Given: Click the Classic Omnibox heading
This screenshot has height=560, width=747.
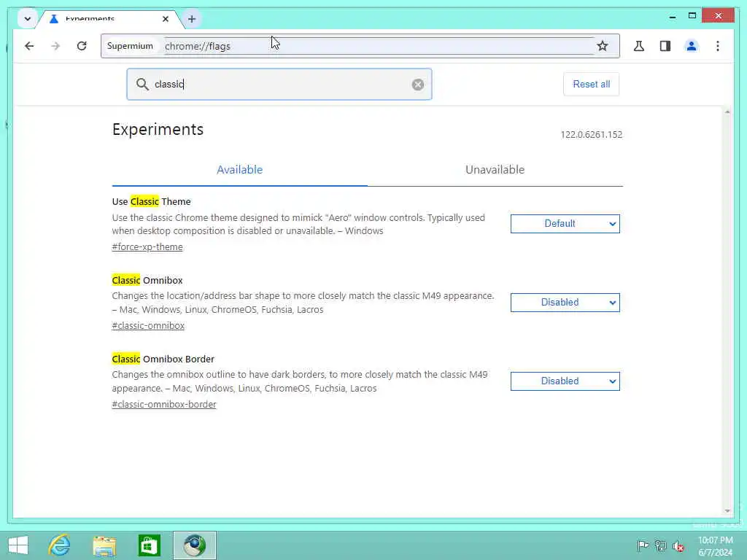Looking at the screenshot, I should (x=147, y=280).
